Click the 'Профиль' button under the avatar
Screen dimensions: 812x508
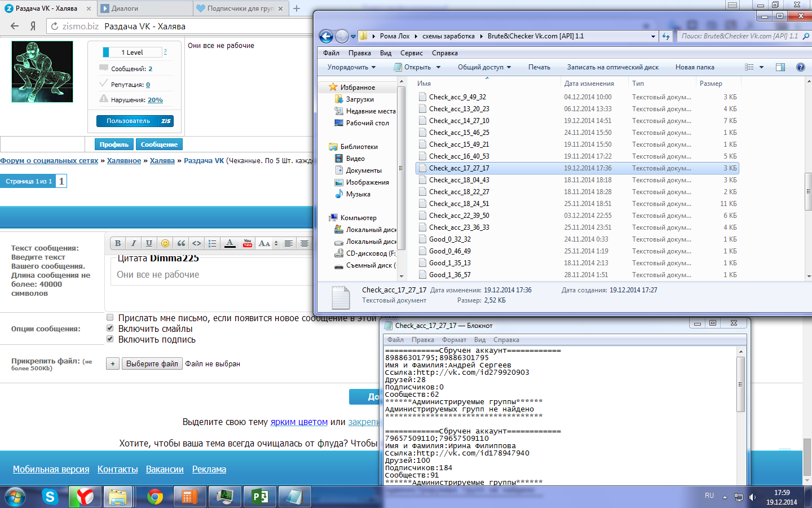coord(114,144)
